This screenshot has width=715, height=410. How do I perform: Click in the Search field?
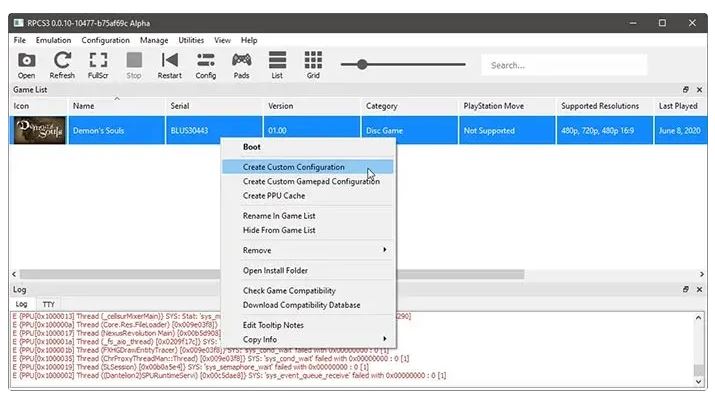(x=564, y=65)
